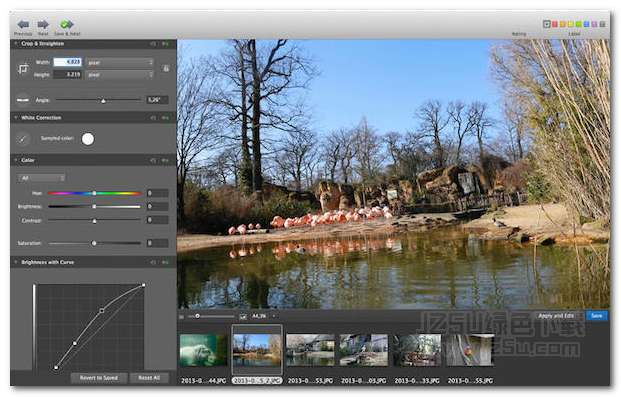This screenshot has height=397, width=621.
Task: Apply the blue color label
Action: pos(587,24)
